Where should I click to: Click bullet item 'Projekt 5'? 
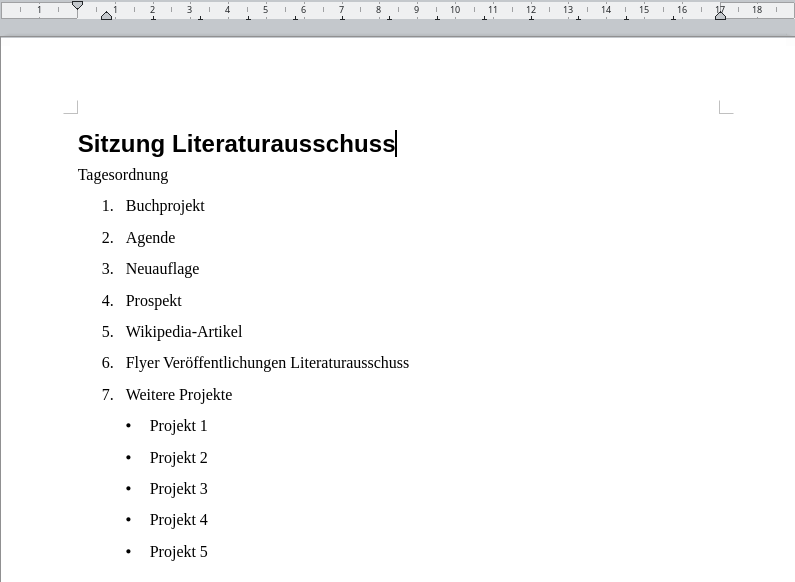click(178, 552)
